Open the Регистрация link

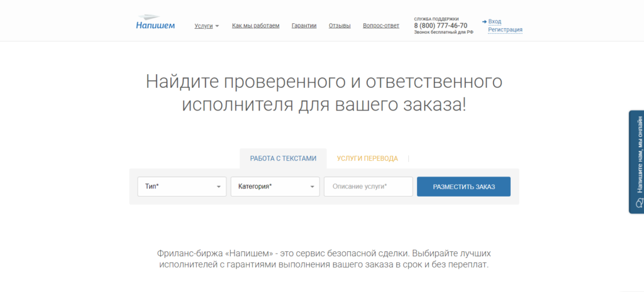point(505,30)
